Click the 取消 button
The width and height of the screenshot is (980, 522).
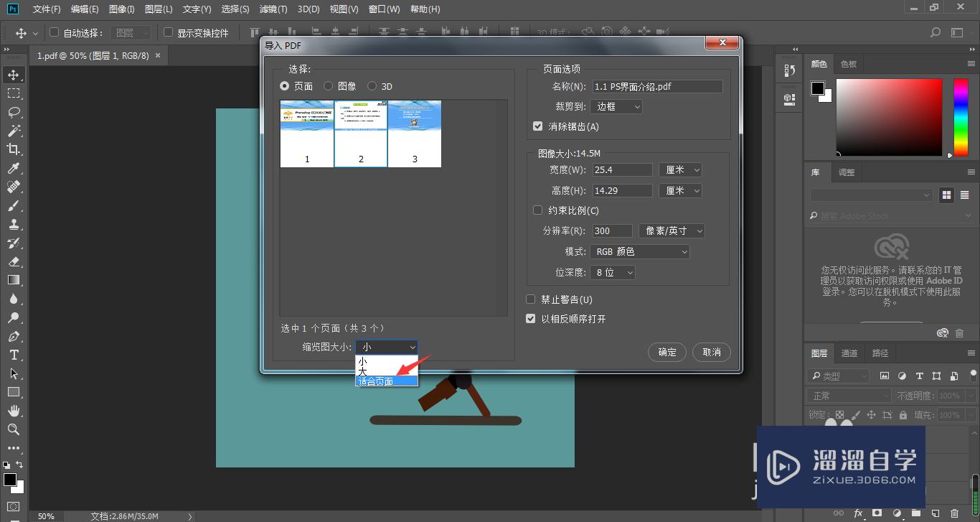point(712,352)
